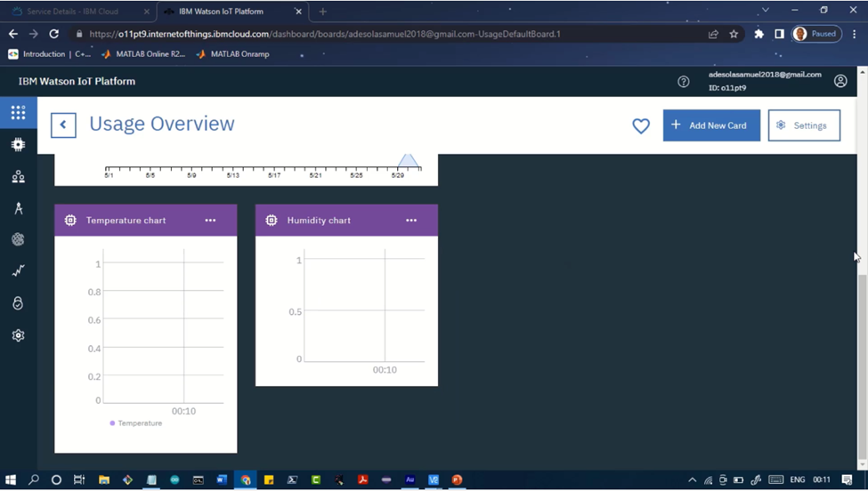
Task: Open a new browser tab
Action: pos(323,11)
